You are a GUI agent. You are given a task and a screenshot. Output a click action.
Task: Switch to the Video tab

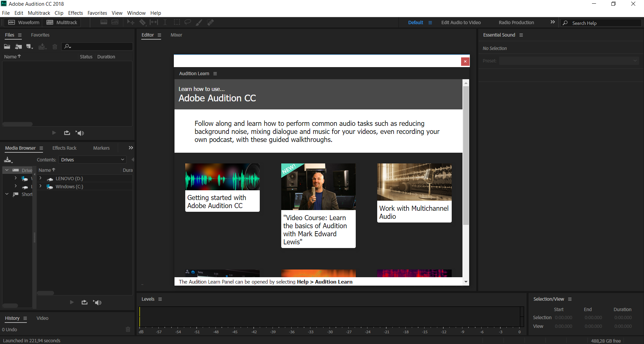coord(42,318)
